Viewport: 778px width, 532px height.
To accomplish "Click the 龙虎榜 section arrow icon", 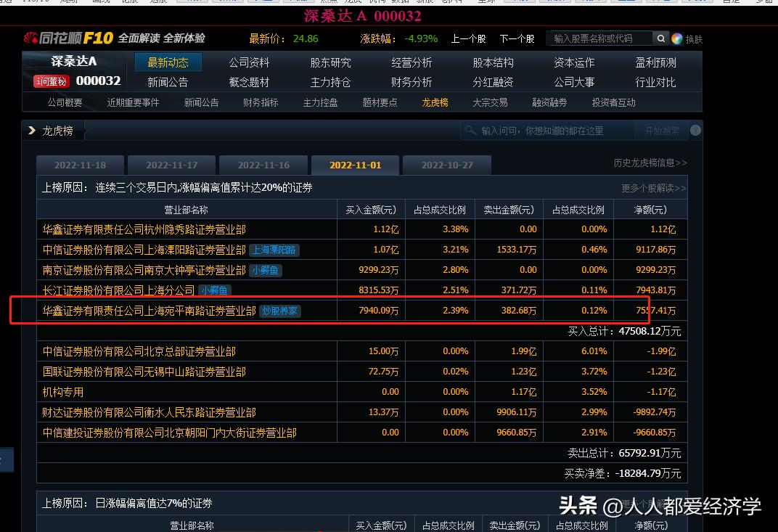I will (x=32, y=130).
